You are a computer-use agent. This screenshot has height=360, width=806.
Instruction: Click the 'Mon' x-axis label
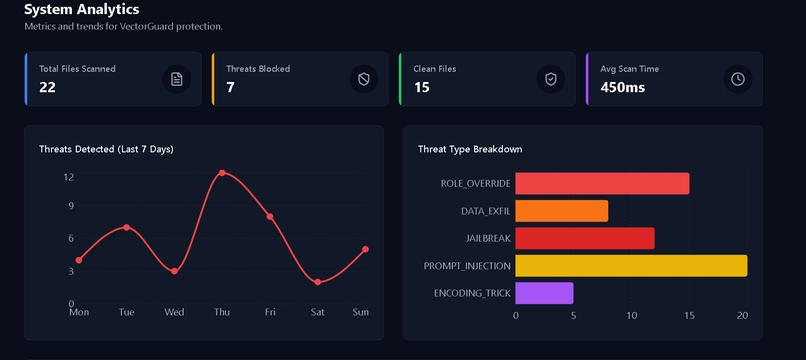click(79, 312)
